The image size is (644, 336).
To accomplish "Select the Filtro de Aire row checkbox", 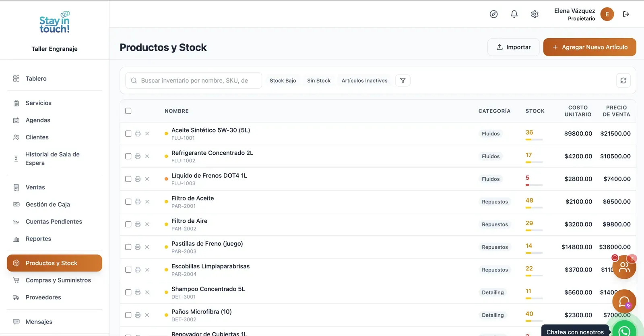I will [128, 224].
